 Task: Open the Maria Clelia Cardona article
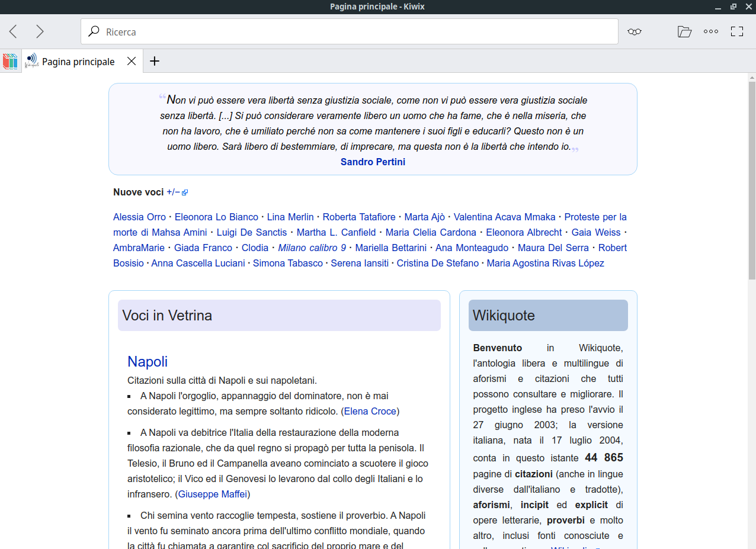tap(431, 232)
